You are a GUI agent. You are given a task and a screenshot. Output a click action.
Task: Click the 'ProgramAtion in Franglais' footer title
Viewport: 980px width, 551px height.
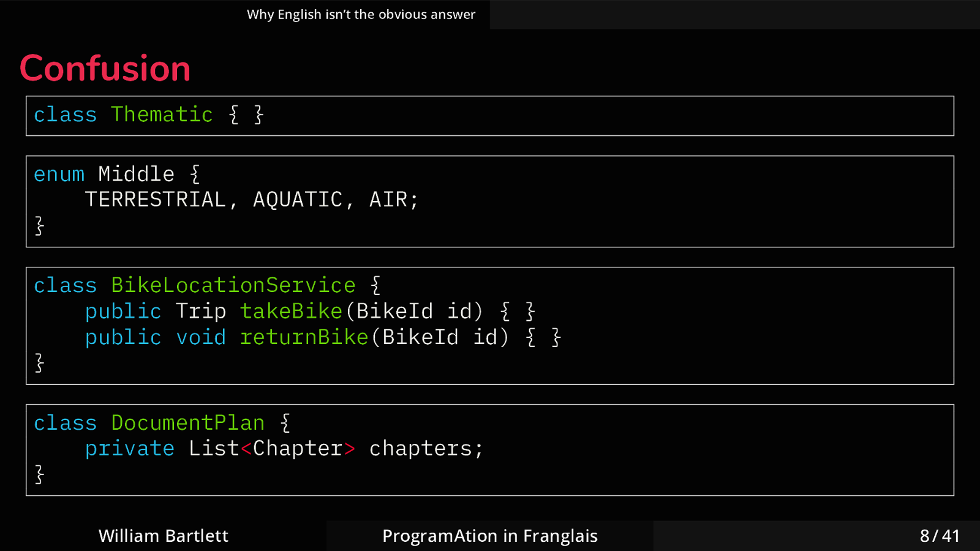pyautogui.click(x=490, y=536)
